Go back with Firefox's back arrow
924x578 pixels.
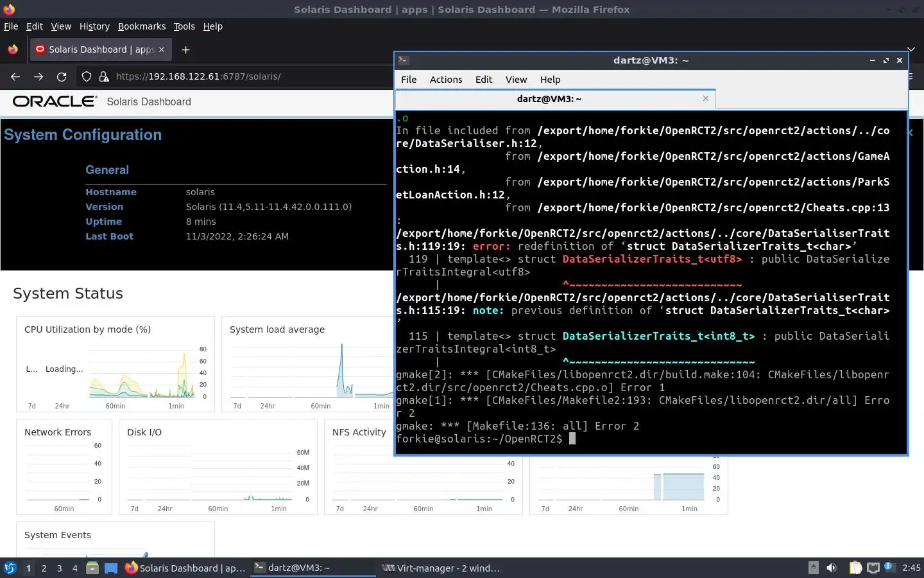(x=15, y=76)
